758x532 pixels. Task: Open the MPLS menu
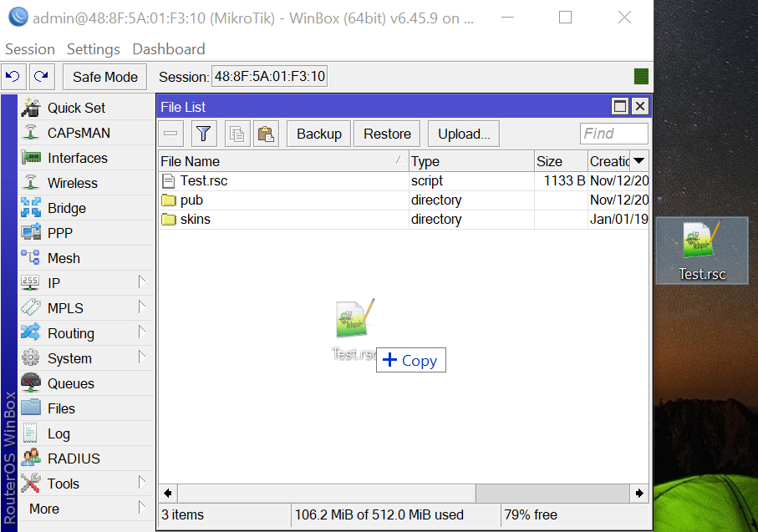click(87, 308)
